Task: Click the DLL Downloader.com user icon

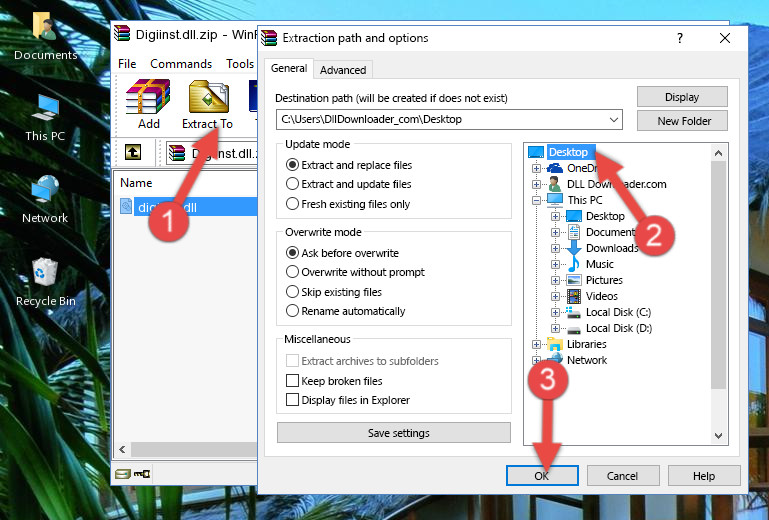Action: pos(555,184)
